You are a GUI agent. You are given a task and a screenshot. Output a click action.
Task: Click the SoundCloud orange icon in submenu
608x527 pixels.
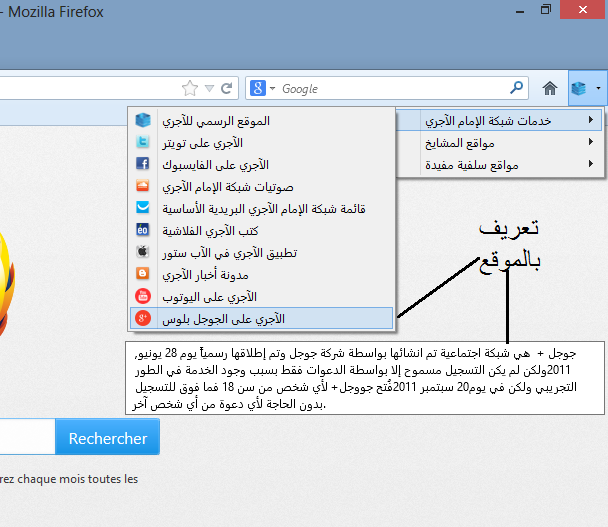(143, 185)
